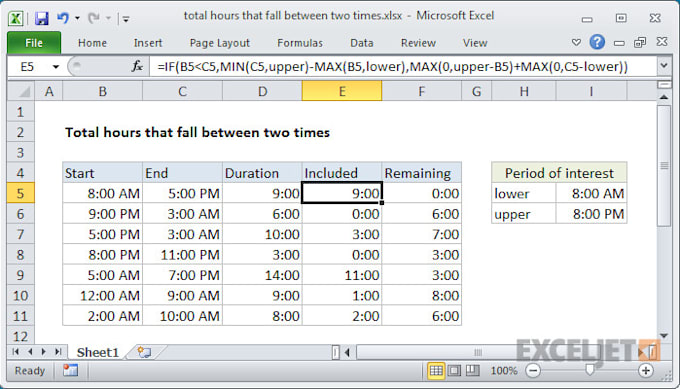This screenshot has width=680, height=389.
Task: Select the lower value 8:00 AM cell
Action: tap(591, 193)
